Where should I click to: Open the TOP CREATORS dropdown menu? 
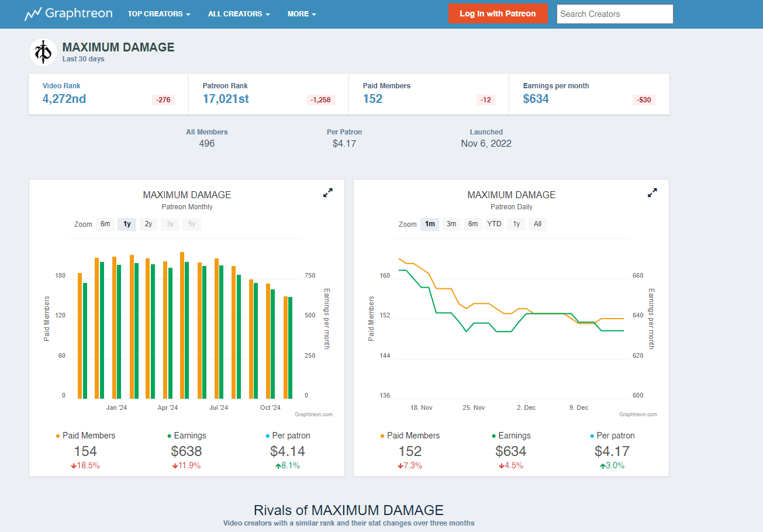point(159,14)
